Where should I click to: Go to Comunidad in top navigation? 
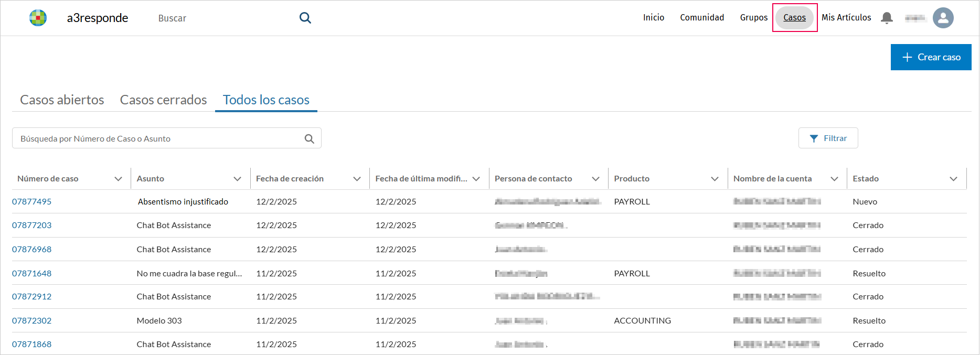click(x=702, y=17)
